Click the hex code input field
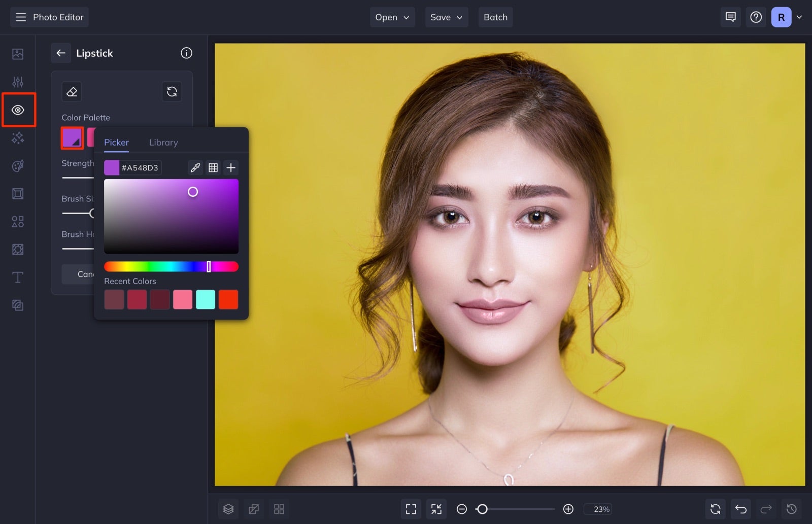Screen dimensions: 812x524 (142, 167)
